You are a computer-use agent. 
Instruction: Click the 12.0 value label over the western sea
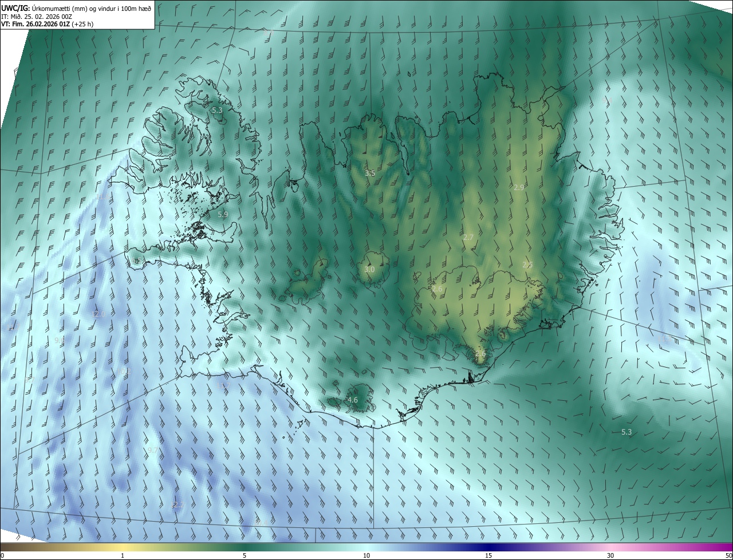(x=98, y=314)
